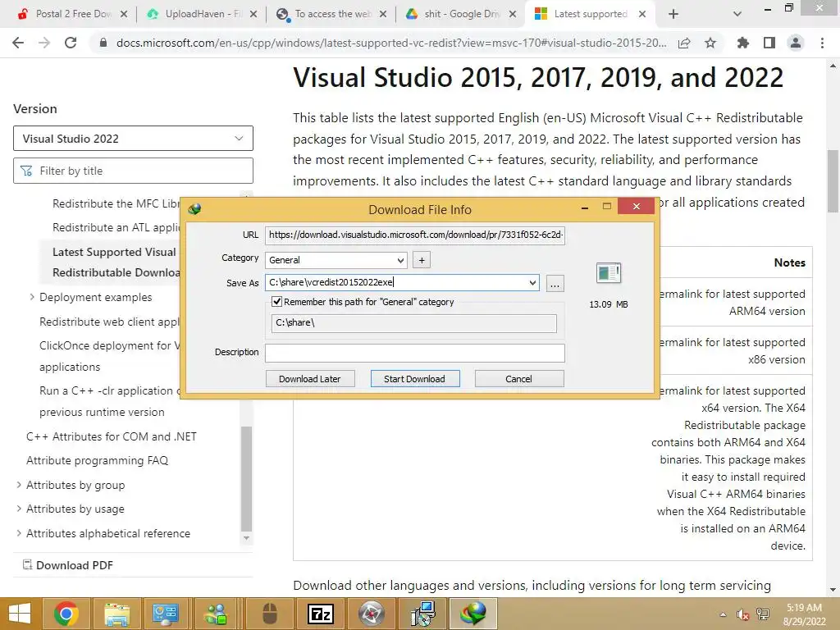
Task: Click the file type icon above 13.09 MB
Action: click(608, 272)
